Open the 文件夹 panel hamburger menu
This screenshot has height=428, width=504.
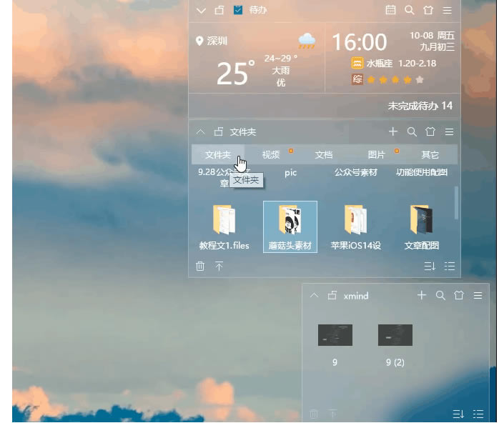coord(449,131)
